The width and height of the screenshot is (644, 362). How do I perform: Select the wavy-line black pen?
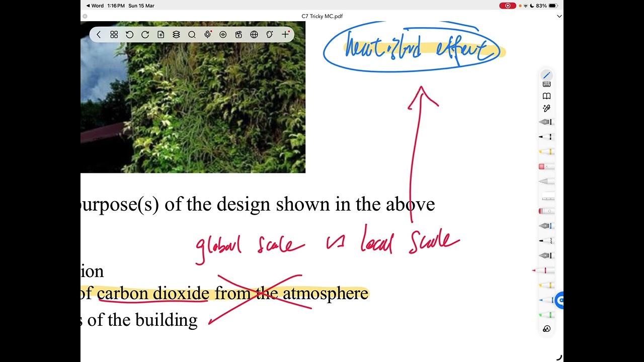546,241
